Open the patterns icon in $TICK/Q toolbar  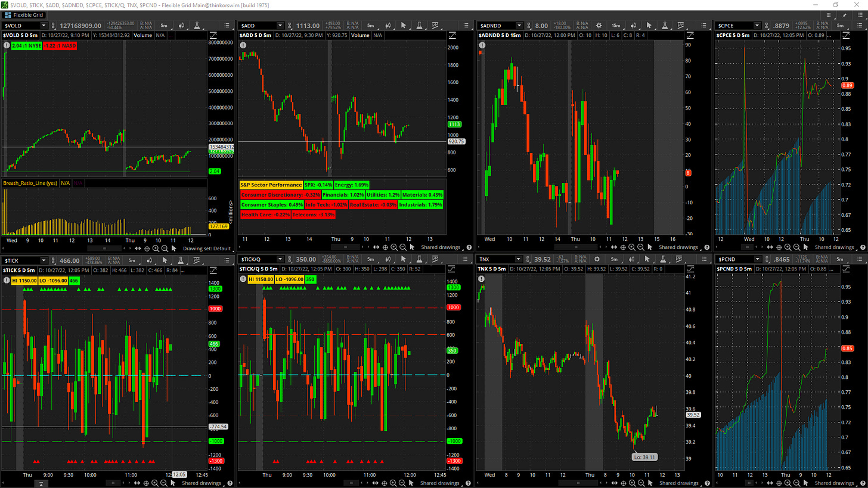pos(435,260)
